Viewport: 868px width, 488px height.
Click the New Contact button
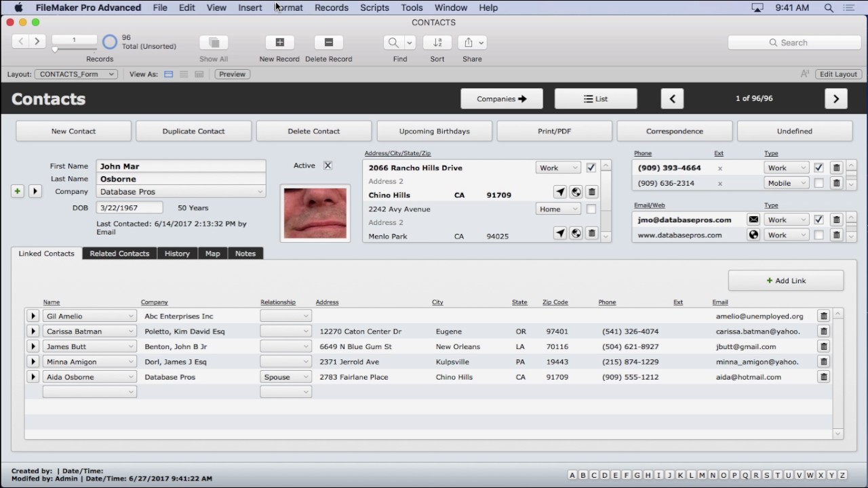pos(73,131)
